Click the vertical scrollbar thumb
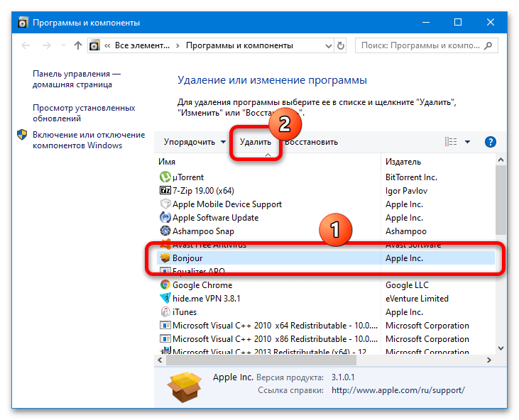This screenshot has width=519, height=420. coord(501,200)
